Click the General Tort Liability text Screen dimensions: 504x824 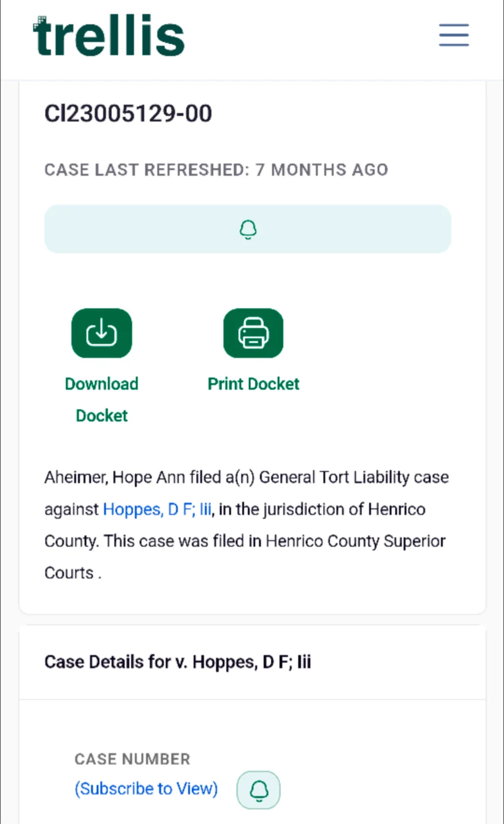click(x=334, y=477)
